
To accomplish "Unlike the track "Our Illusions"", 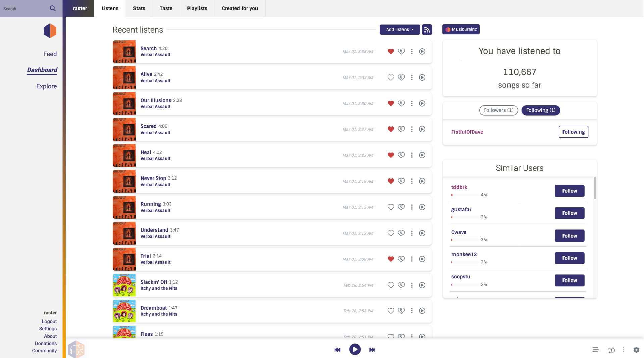I will 390,103.
